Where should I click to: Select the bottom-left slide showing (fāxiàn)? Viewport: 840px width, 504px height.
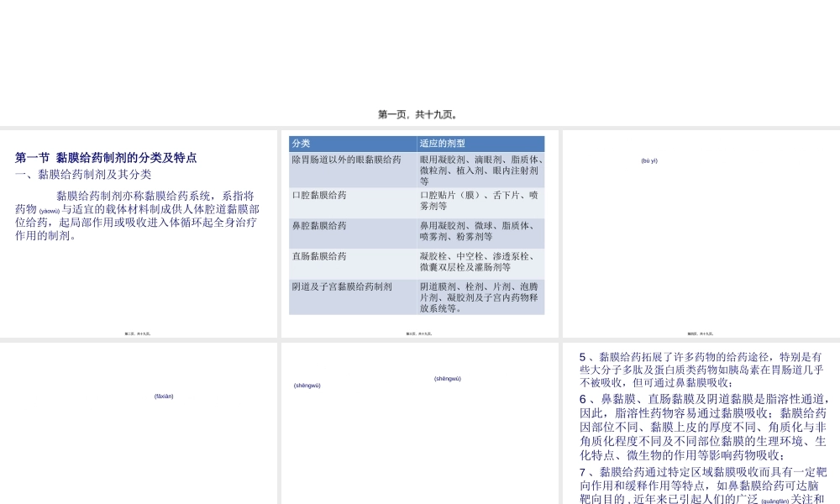(x=139, y=420)
